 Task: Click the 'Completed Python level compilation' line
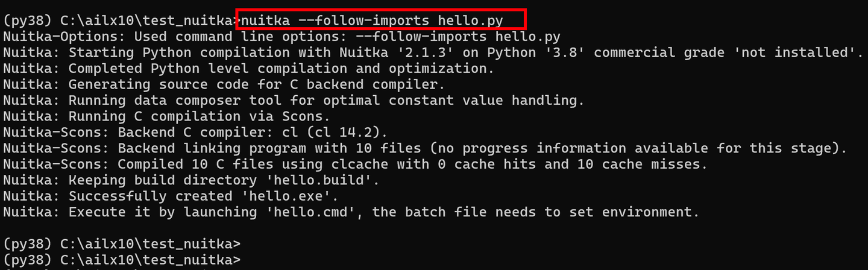[x=281, y=68]
